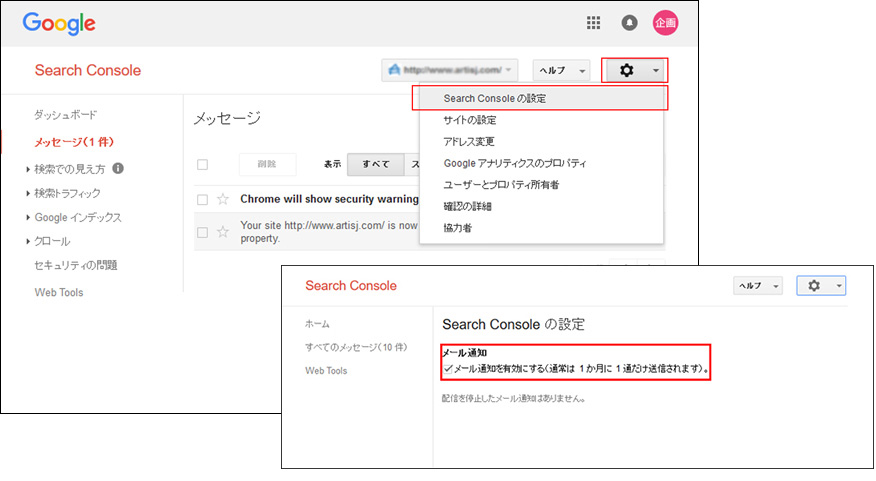Screen dimensions: 876x481
Task: Open ダッシュボード in sidebar
Action: tap(65, 115)
